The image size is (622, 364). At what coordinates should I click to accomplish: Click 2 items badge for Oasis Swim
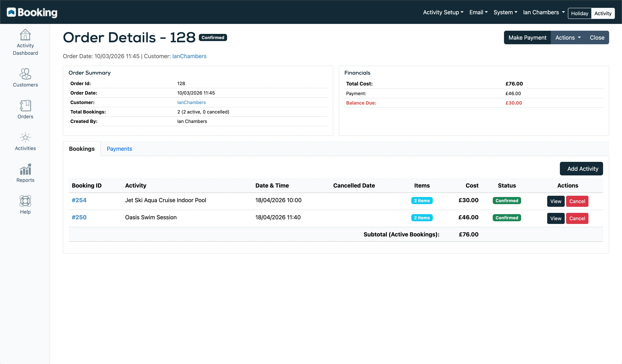pyautogui.click(x=422, y=218)
